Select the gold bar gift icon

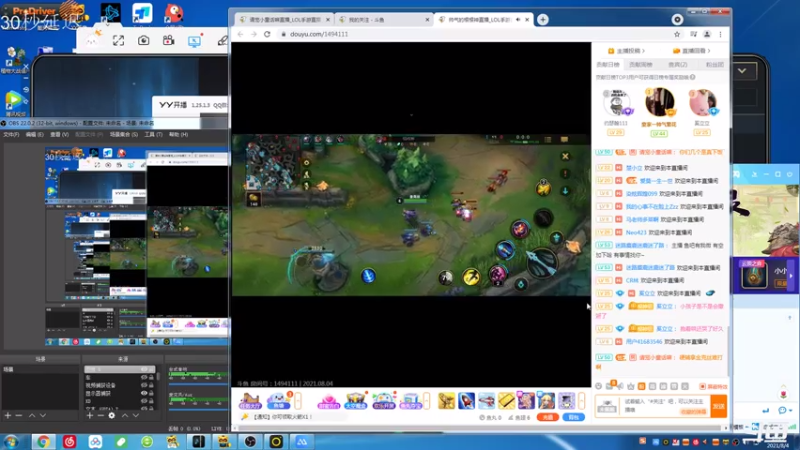coord(506,401)
